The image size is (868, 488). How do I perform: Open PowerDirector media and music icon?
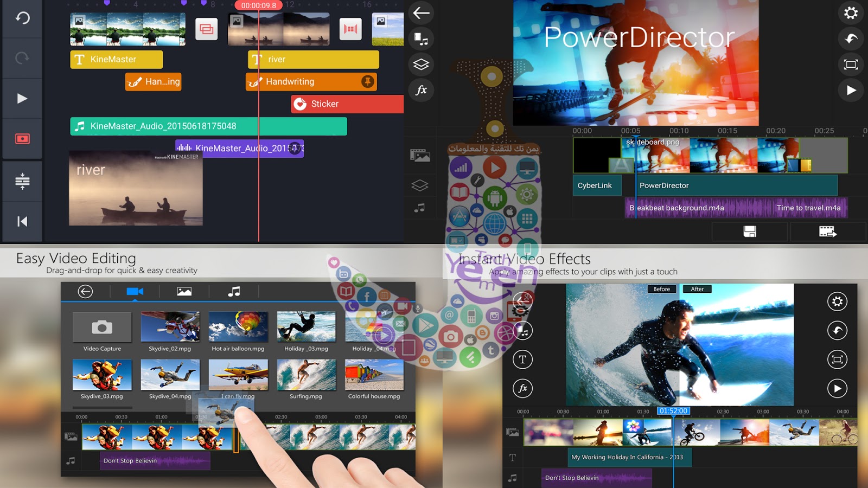click(421, 39)
